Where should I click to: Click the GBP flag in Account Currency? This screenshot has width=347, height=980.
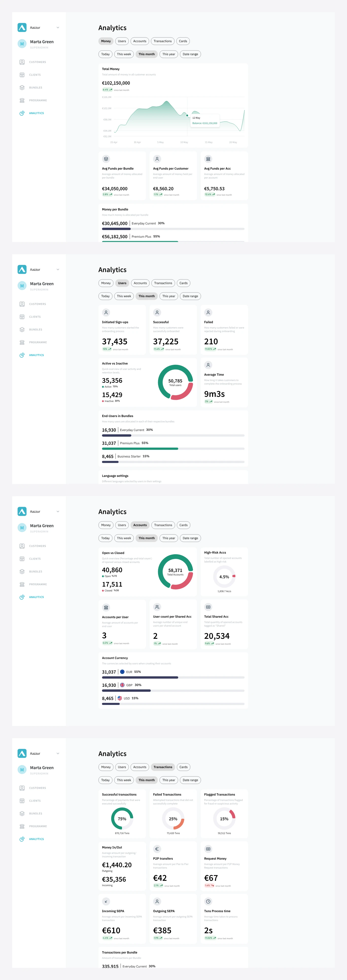[122, 685]
